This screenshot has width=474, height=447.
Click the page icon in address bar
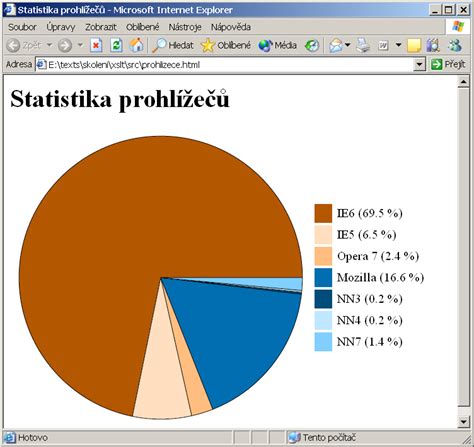(41, 64)
